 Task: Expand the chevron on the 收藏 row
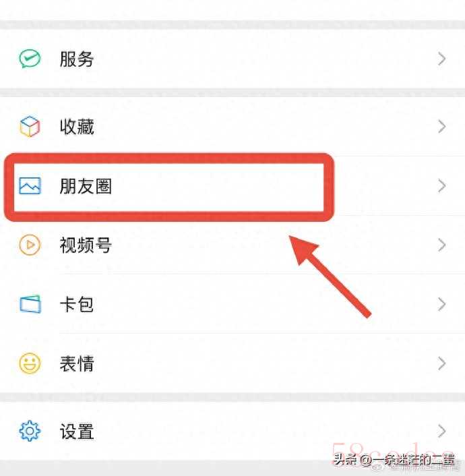tap(442, 126)
